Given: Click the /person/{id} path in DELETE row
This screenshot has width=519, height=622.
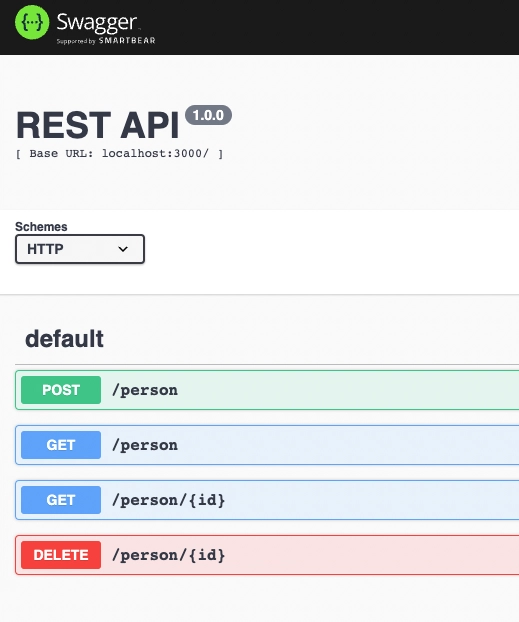Looking at the screenshot, I should pos(169,555).
